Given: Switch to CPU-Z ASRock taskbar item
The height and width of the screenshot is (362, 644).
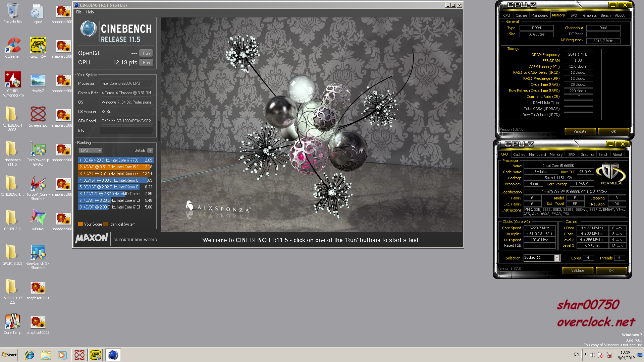Looking at the screenshot, I should coord(96,355).
